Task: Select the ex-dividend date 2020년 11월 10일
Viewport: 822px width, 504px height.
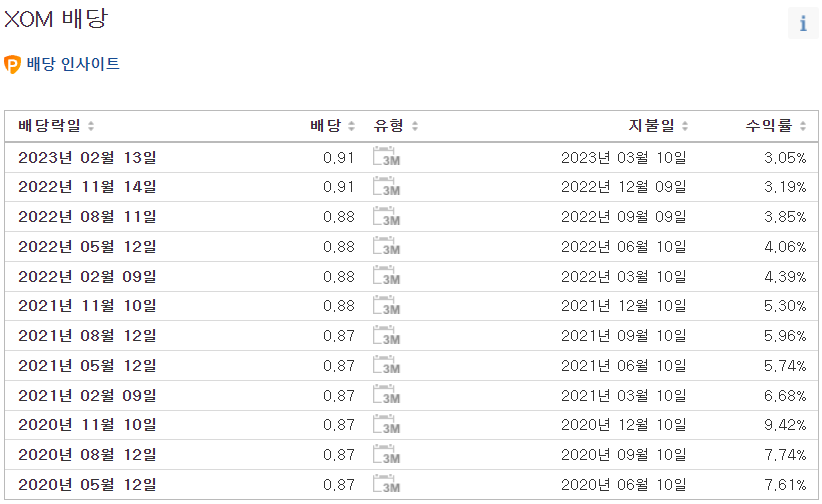Action: click(x=87, y=425)
